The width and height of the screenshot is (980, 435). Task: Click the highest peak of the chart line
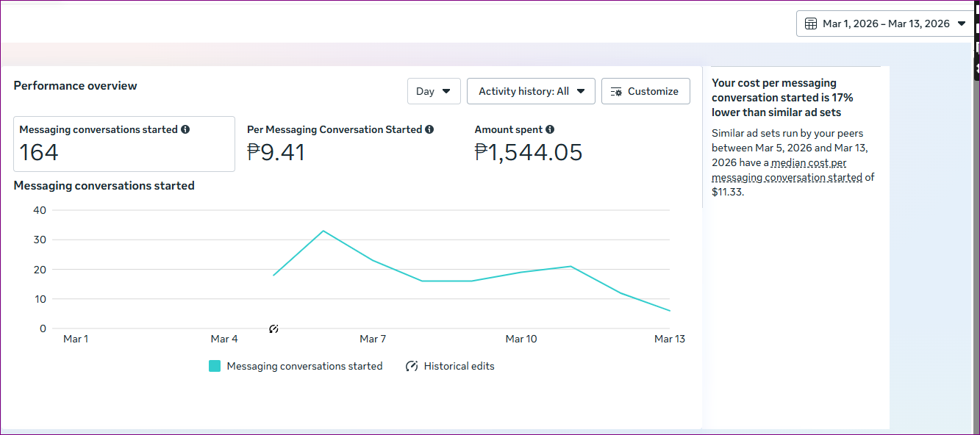(323, 231)
